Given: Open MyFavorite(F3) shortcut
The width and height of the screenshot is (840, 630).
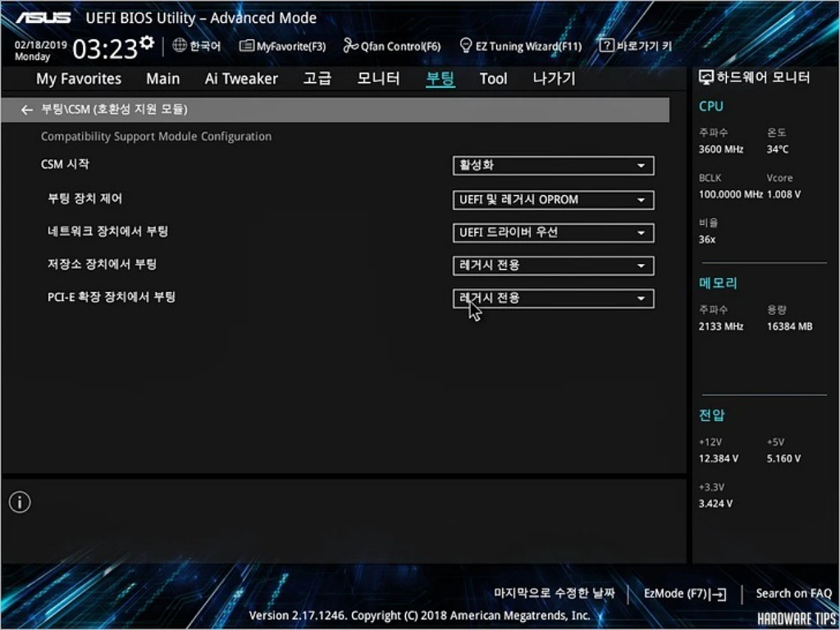Looking at the screenshot, I should pyautogui.click(x=282, y=46).
